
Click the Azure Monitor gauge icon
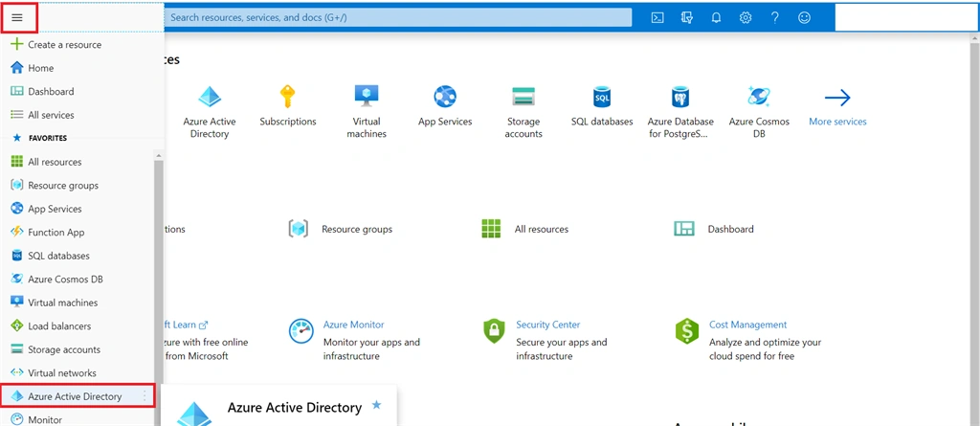click(x=301, y=331)
